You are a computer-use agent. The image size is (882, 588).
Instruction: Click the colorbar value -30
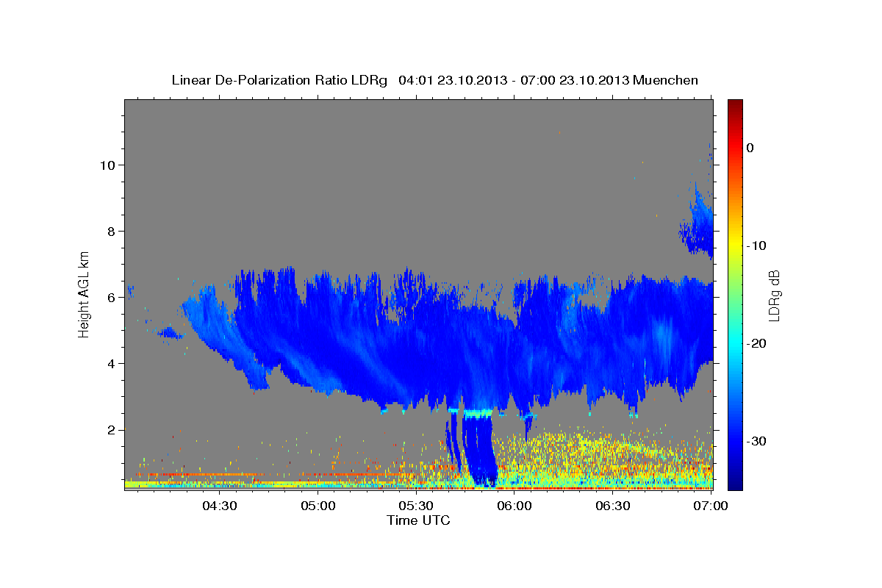coord(757,441)
